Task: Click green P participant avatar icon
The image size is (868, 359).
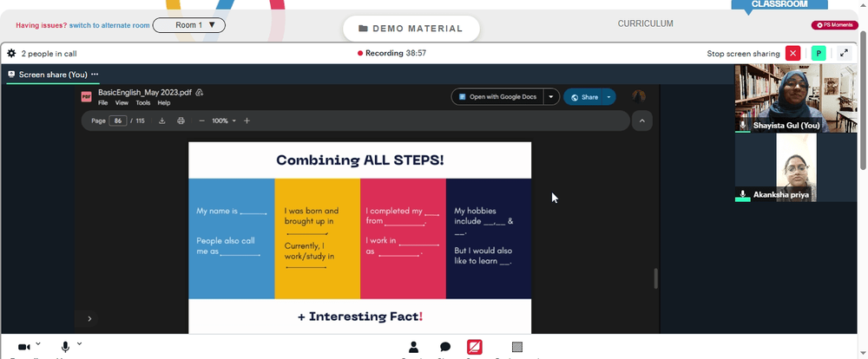Action: [819, 54]
